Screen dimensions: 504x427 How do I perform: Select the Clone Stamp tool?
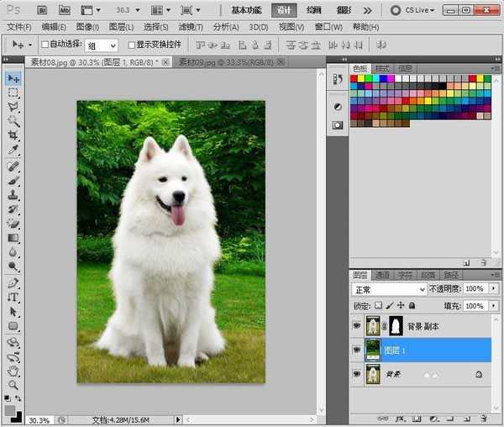click(13, 194)
